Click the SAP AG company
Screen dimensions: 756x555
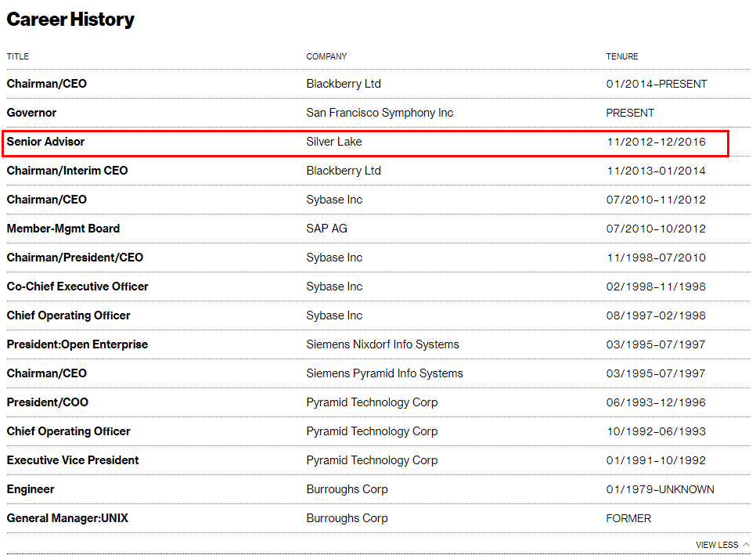pyautogui.click(x=326, y=229)
